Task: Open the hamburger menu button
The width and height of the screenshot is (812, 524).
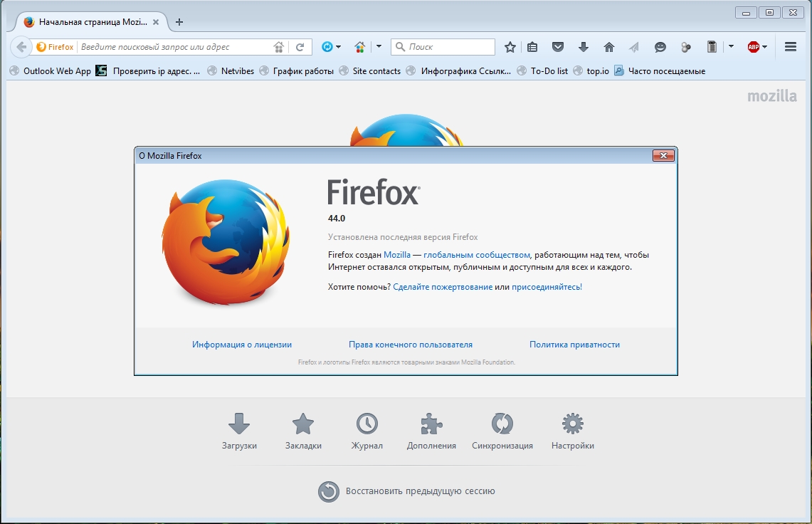Action: [x=790, y=47]
